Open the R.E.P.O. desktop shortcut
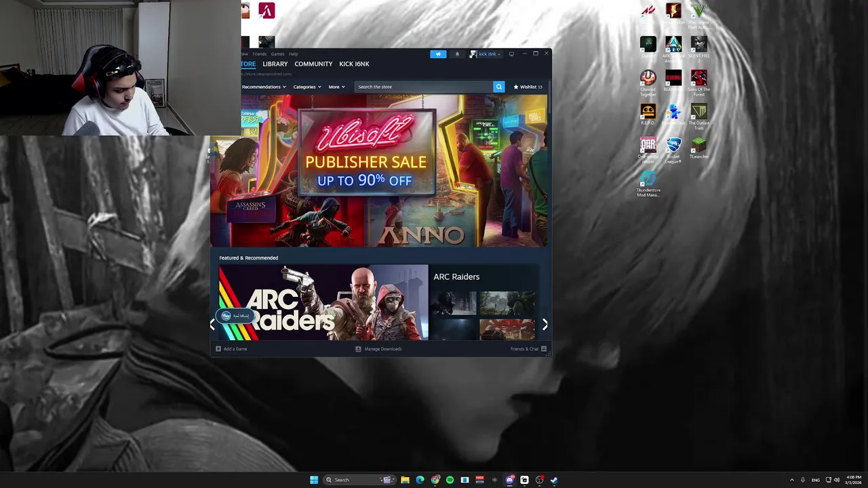Screen dimensions: 868x488 coord(648,115)
